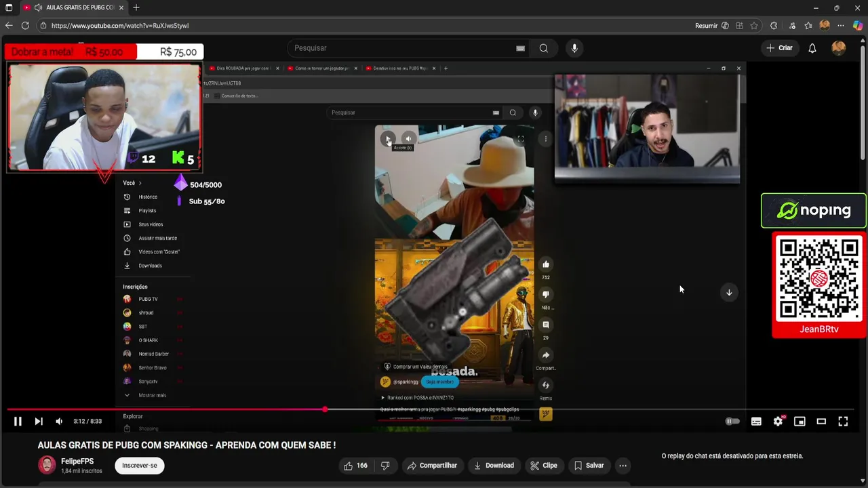Viewport: 868px width, 488px height.
Task: Open the media control toolbar icon
Action: (792, 26)
